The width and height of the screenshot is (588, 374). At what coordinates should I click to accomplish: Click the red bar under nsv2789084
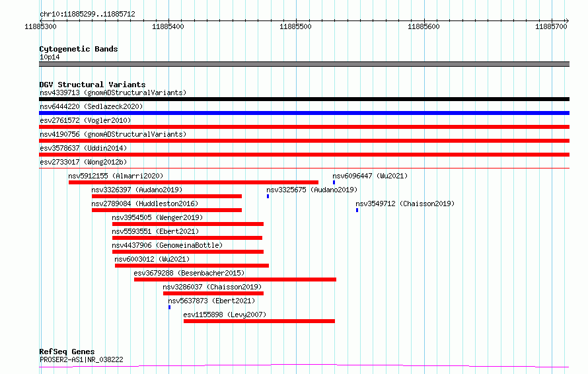[167, 210]
